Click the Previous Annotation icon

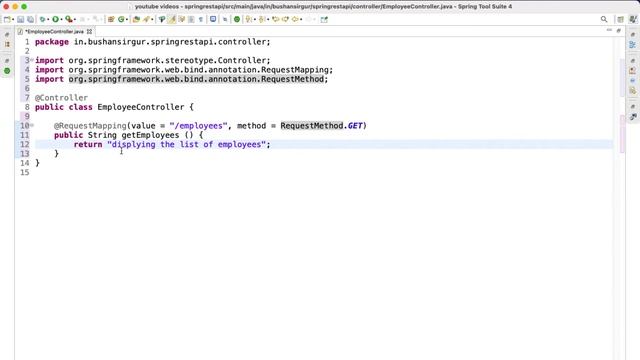pyautogui.click(x=261, y=19)
